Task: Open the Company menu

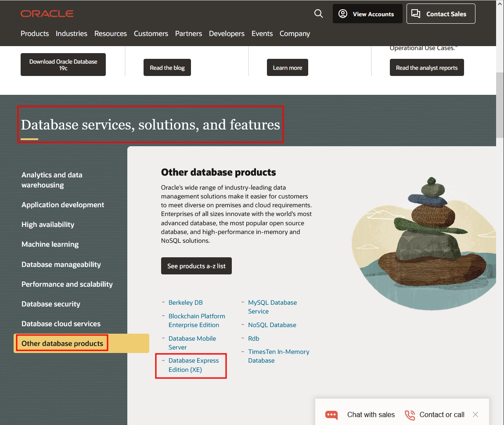Action: (295, 33)
